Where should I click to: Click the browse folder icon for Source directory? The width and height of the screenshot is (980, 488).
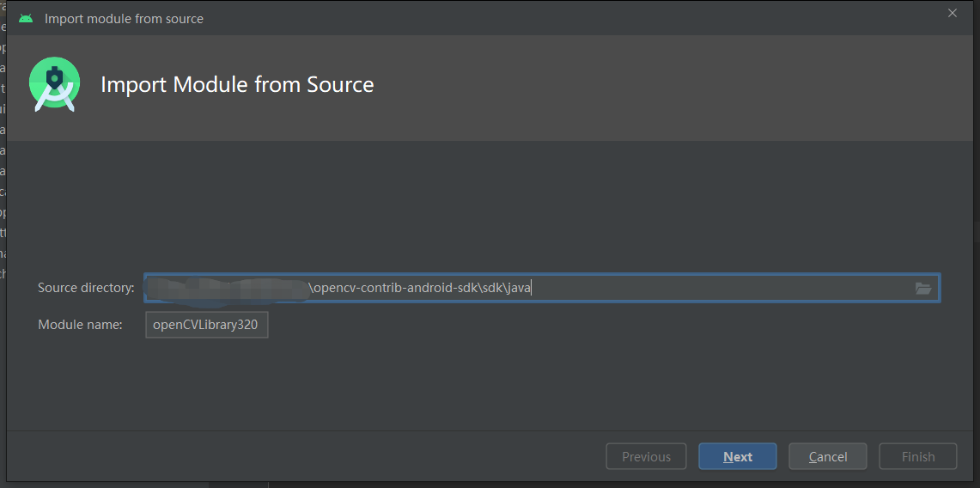[x=923, y=289]
